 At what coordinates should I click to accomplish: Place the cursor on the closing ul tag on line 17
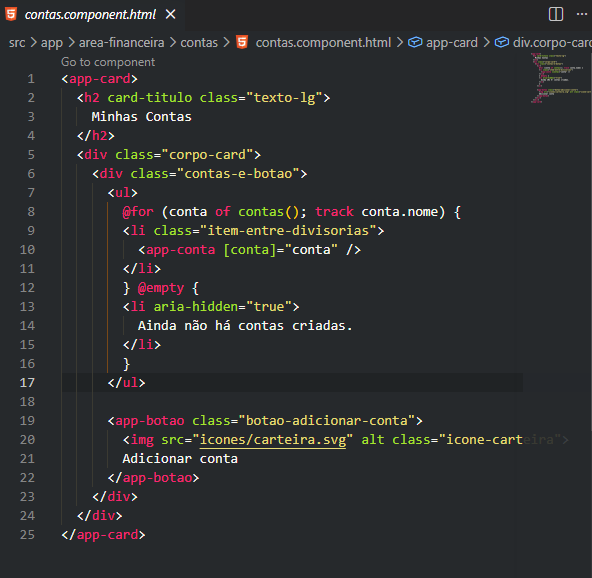(x=126, y=383)
